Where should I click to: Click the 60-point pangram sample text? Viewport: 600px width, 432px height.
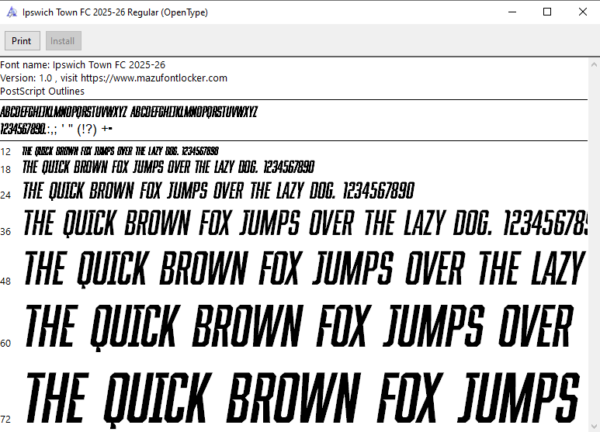tap(300, 328)
